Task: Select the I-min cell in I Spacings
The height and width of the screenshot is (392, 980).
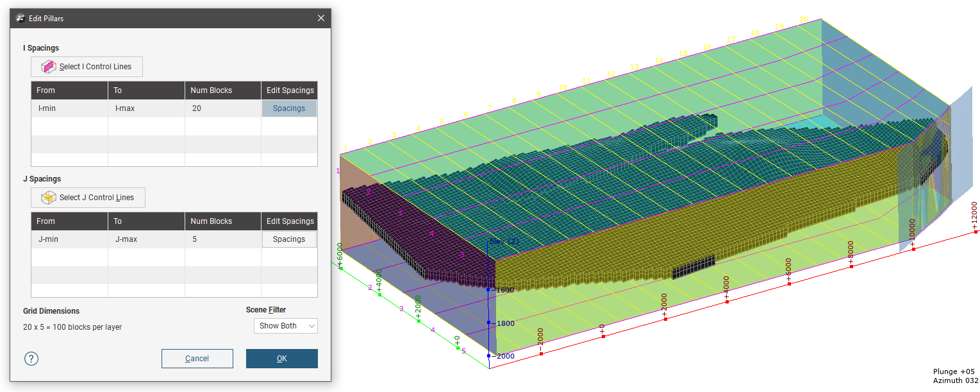Action: pyautogui.click(x=69, y=108)
